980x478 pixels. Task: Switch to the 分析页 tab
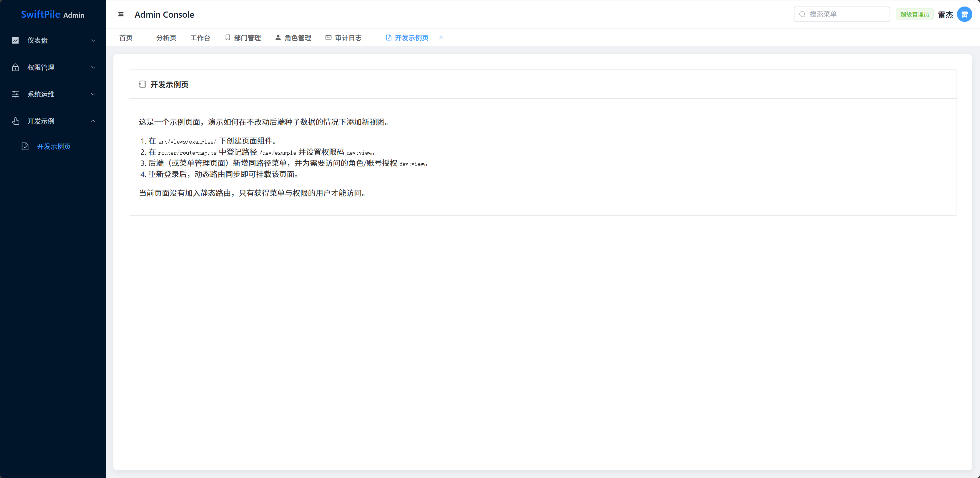166,38
